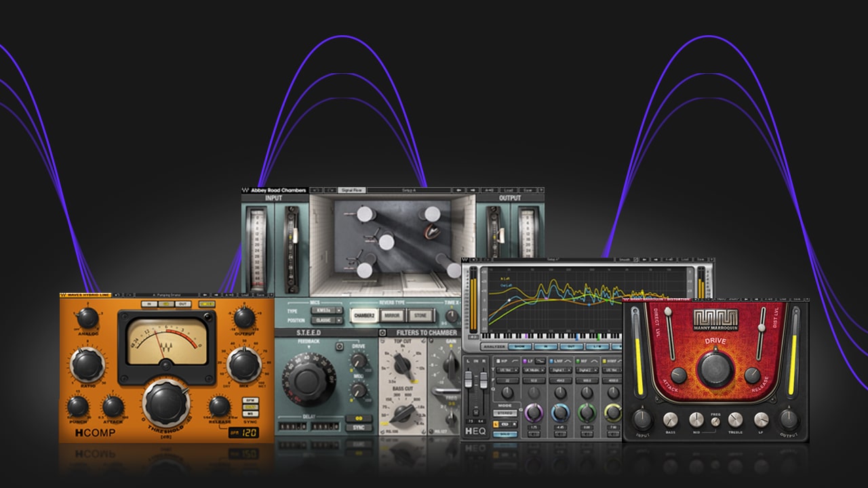Select IN meter mode in H-Comp

pos(149,304)
